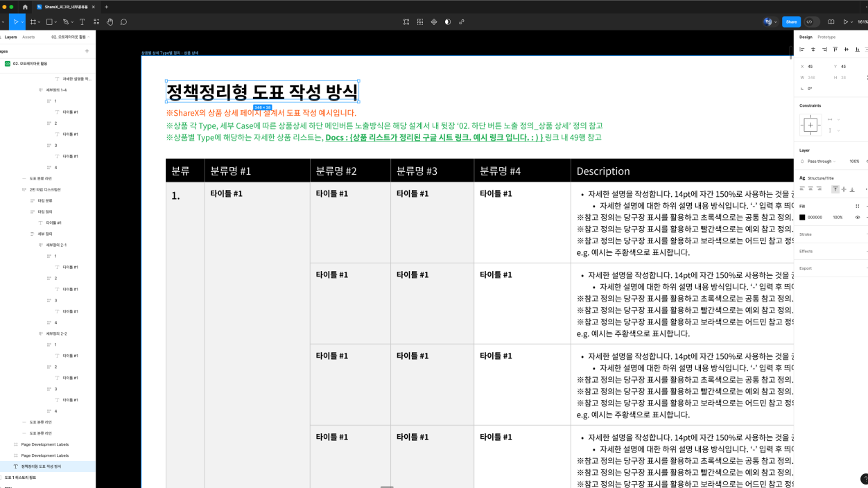The width and height of the screenshot is (868, 488).
Task: Add a new page with plus icon
Action: [87, 51]
